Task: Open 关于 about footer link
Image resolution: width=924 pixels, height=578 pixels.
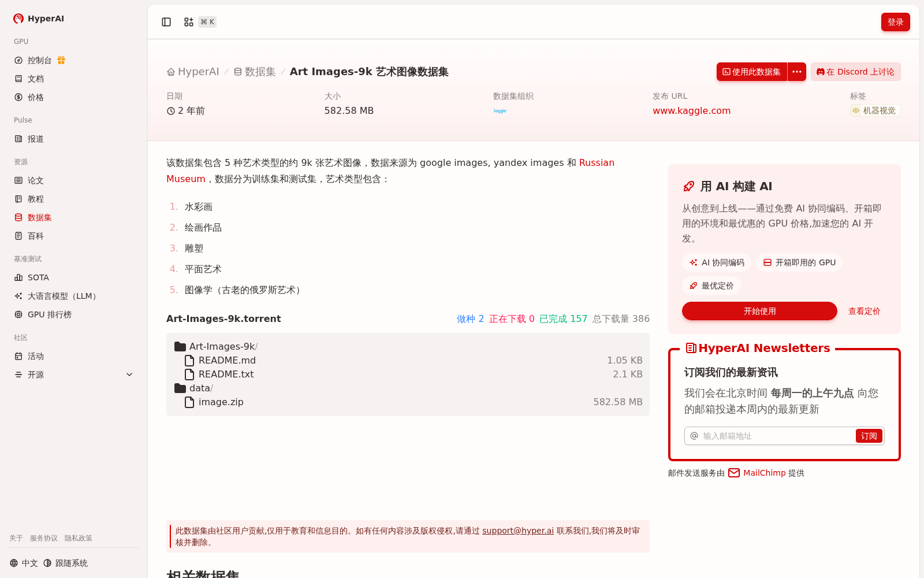Action: point(16,538)
